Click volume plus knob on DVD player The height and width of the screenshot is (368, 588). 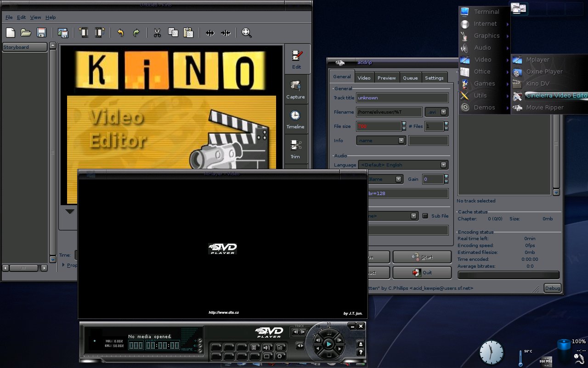coord(200,340)
